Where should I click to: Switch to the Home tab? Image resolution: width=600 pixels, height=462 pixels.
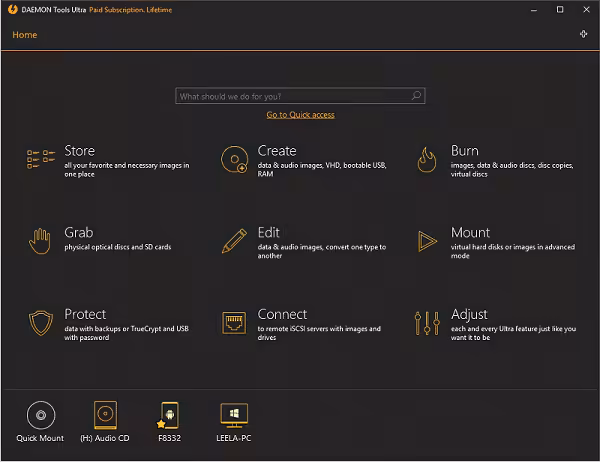(x=25, y=35)
